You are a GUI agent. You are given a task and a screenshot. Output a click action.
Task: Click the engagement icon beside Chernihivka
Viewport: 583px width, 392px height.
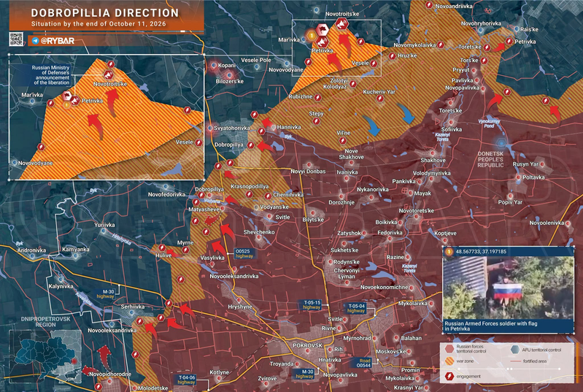pos(268,196)
